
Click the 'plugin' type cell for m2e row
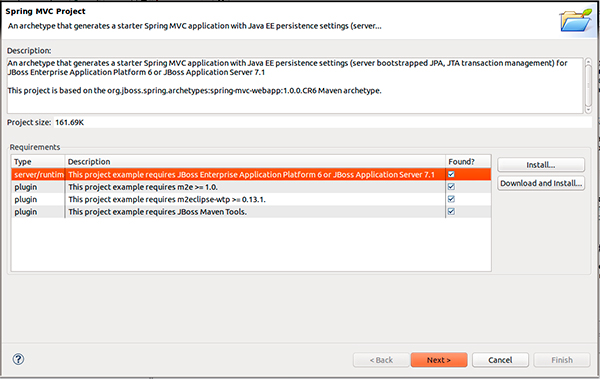click(x=26, y=187)
